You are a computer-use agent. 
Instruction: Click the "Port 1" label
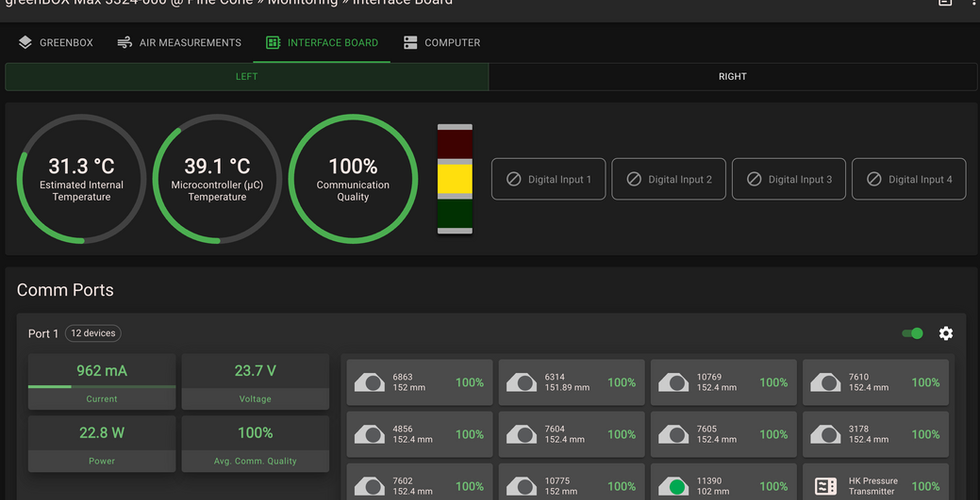coord(43,334)
